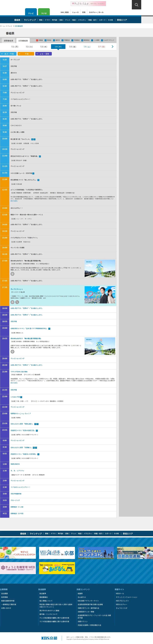Image resolution: width=153 pixels, height=644 pixels.
Task: Jump to the よる・深夜 section
Action: pyautogui.click(x=44, y=54)
